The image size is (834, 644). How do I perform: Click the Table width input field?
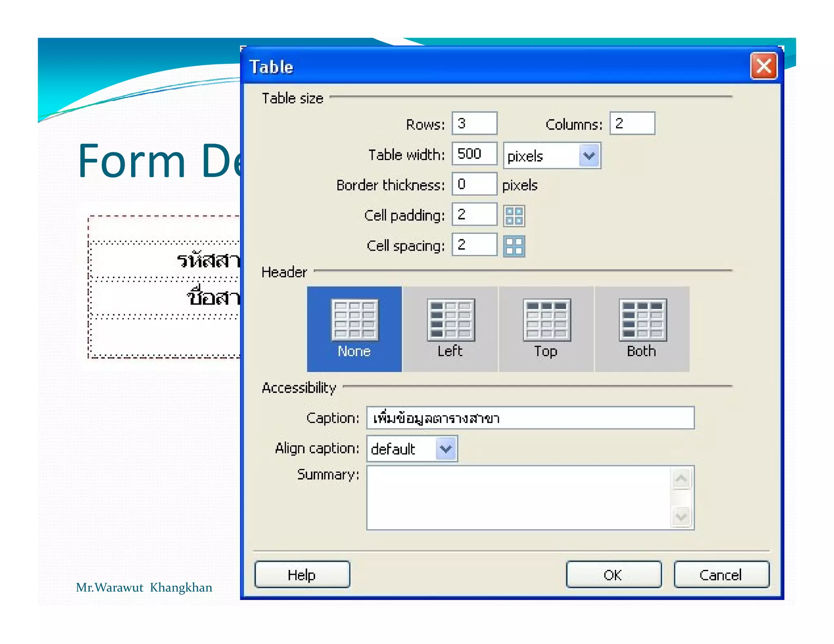point(474,154)
